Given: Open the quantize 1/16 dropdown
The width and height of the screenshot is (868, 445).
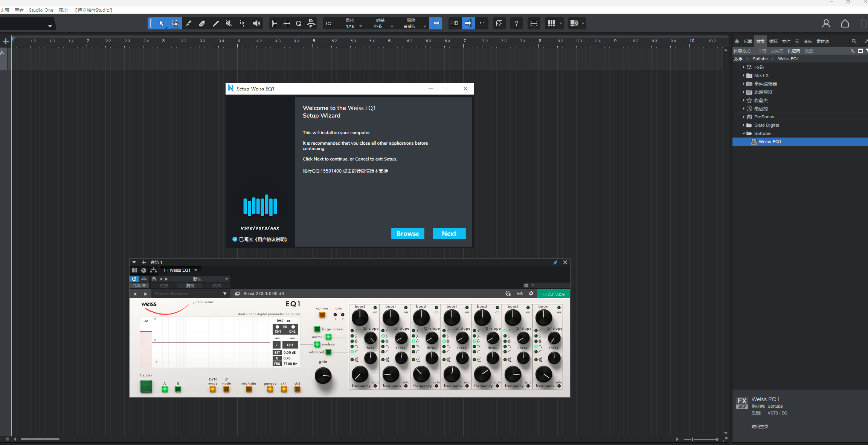Looking at the screenshot, I should click(x=361, y=26).
